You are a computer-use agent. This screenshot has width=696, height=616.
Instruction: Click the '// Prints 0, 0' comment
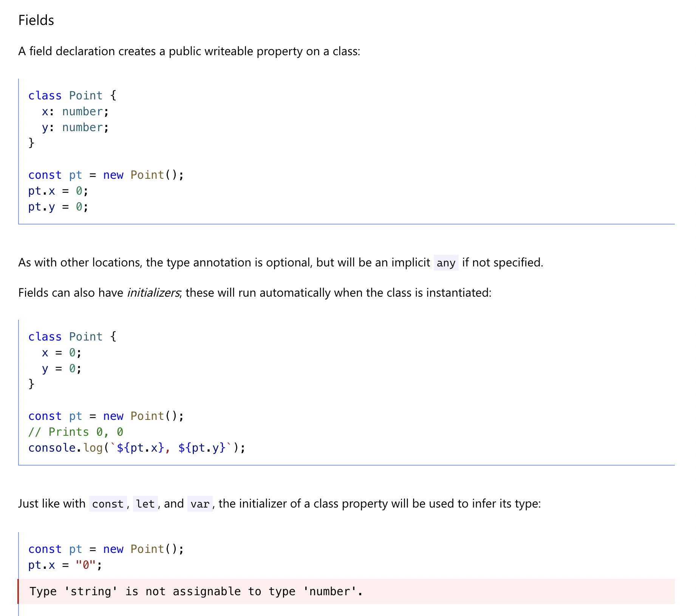(x=76, y=432)
